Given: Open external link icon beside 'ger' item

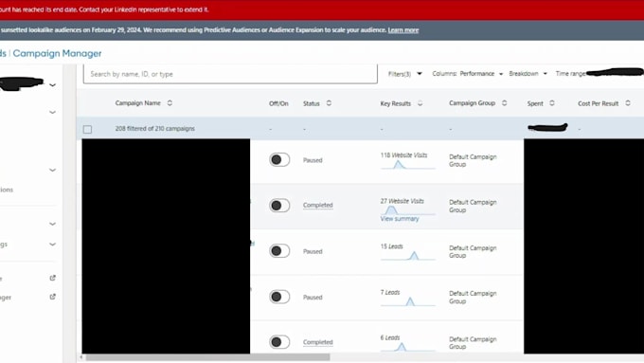Looking at the screenshot, I should [x=53, y=297].
